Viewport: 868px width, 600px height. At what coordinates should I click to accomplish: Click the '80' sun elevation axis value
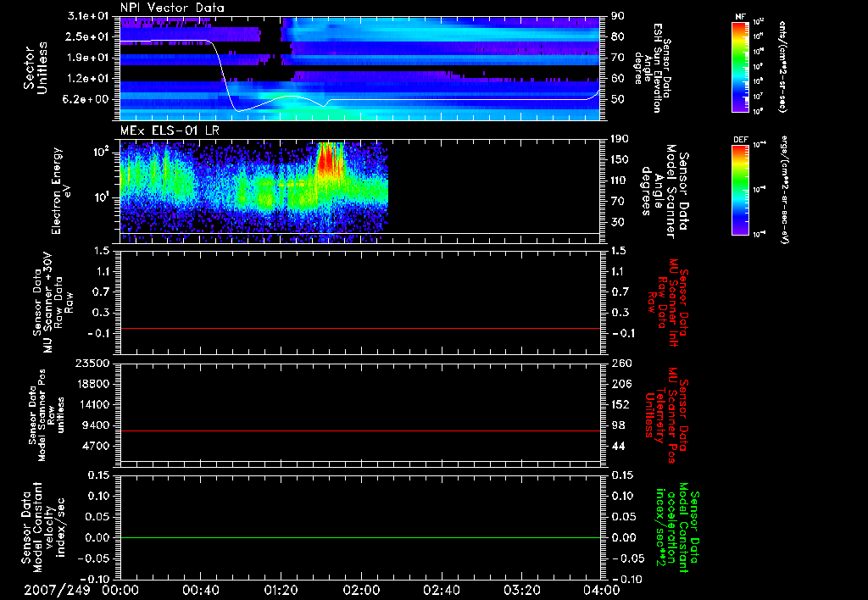[x=618, y=36]
